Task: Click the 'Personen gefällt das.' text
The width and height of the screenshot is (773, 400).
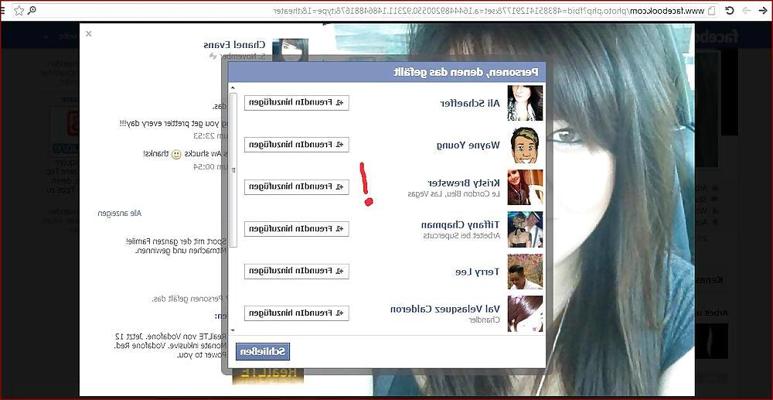Action: [x=190, y=299]
